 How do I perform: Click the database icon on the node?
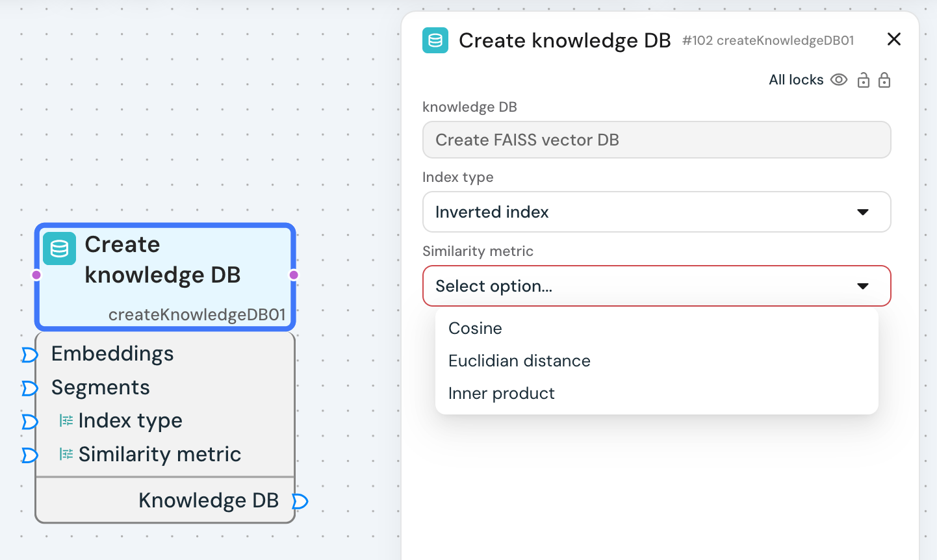(x=60, y=248)
